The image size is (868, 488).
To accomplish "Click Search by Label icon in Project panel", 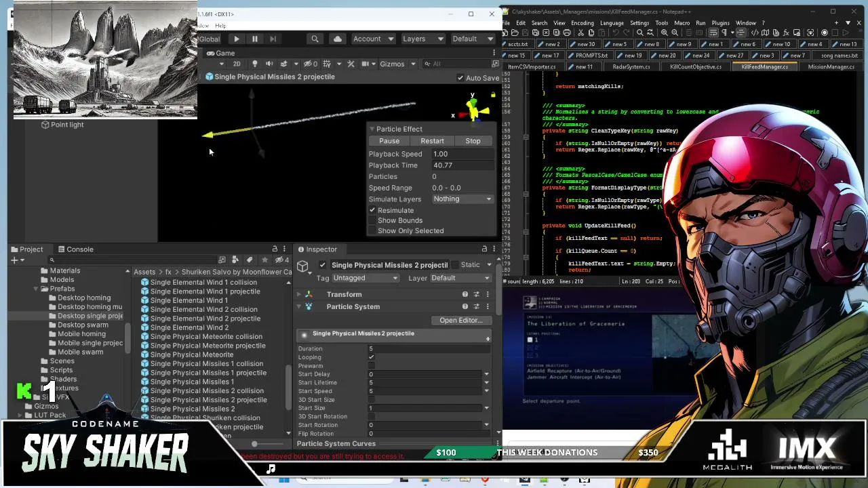I will pos(250,260).
